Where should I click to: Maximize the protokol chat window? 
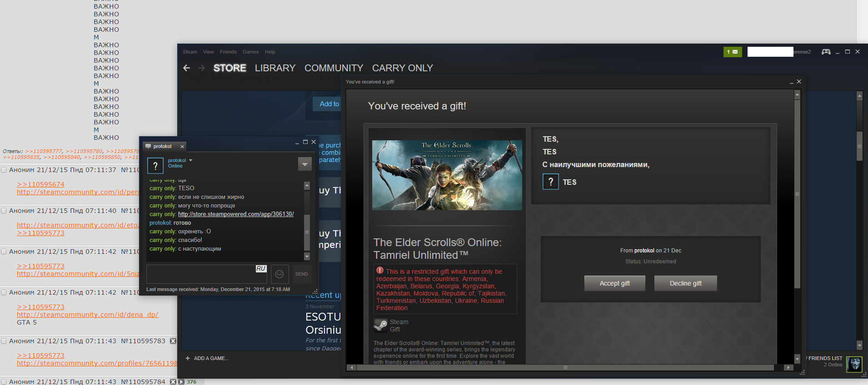(305, 142)
